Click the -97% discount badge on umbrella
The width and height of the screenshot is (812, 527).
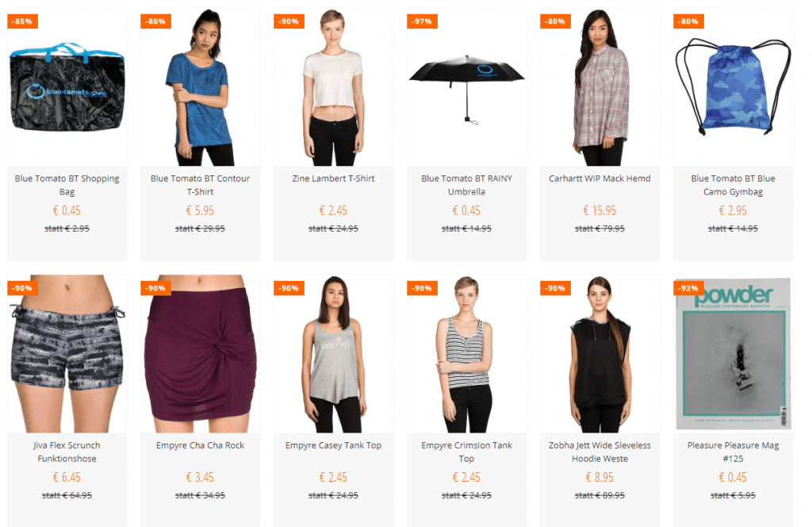(x=422, y=21)
